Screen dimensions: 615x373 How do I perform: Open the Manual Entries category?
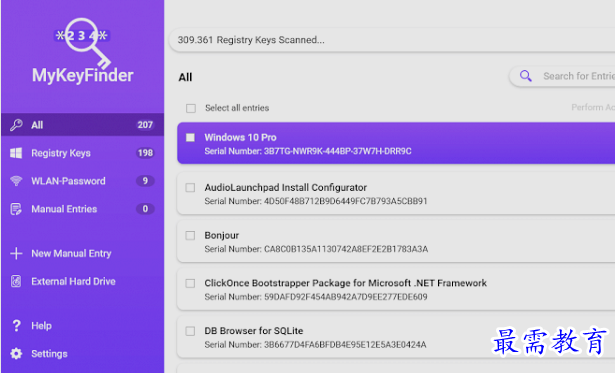pos(83,209)
